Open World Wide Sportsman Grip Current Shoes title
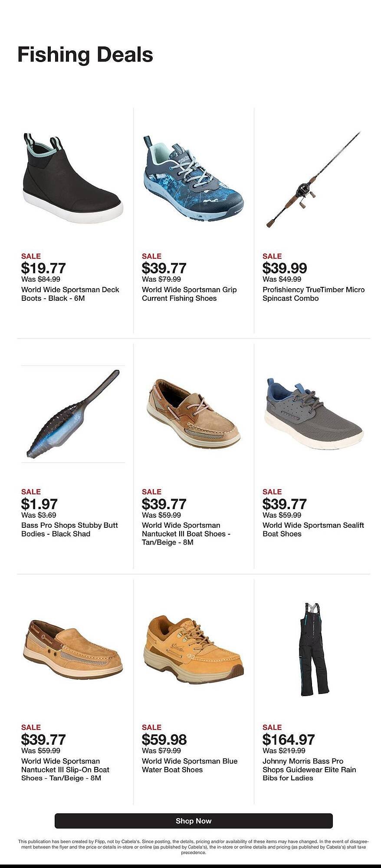 (189, 294)
